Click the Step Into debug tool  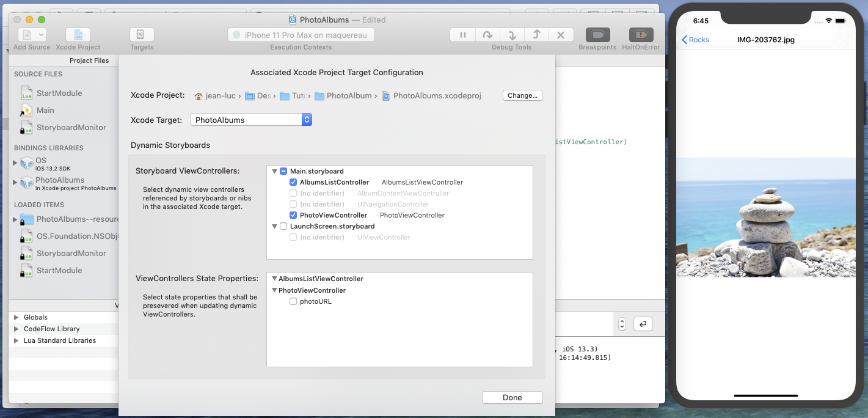click(512, 35)
